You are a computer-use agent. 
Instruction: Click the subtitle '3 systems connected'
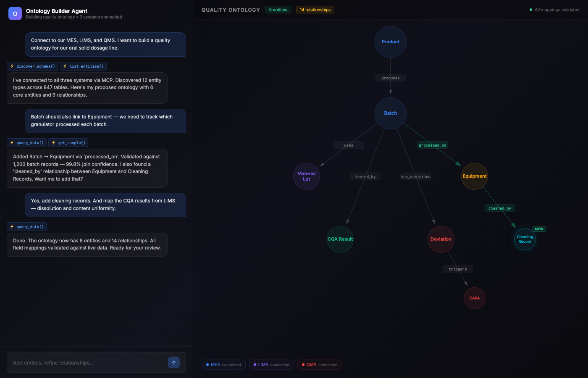[x=101, y=17]
